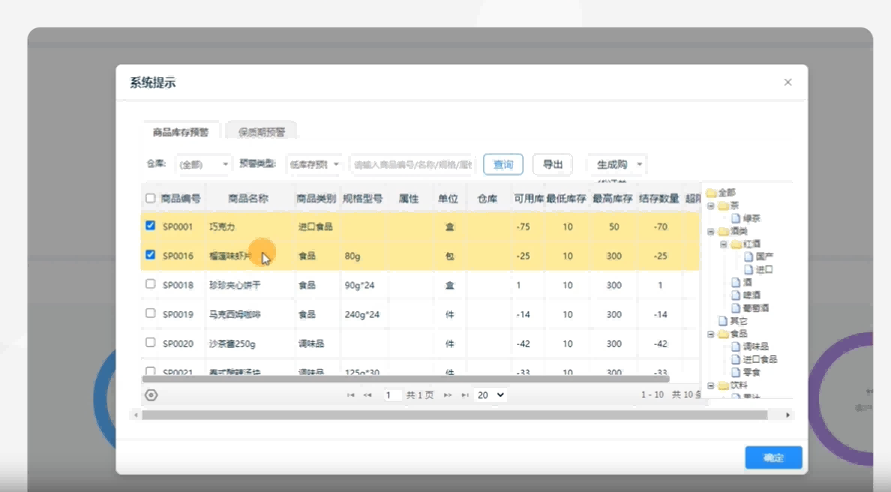Click the 结存数量 column header
Screen dimensions: 891x492
659,198
